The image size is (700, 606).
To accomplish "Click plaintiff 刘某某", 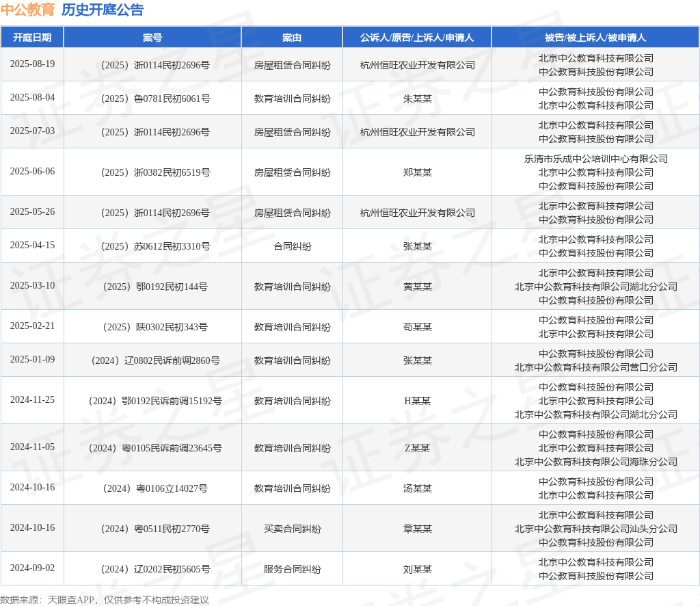I will pos(418,569).
